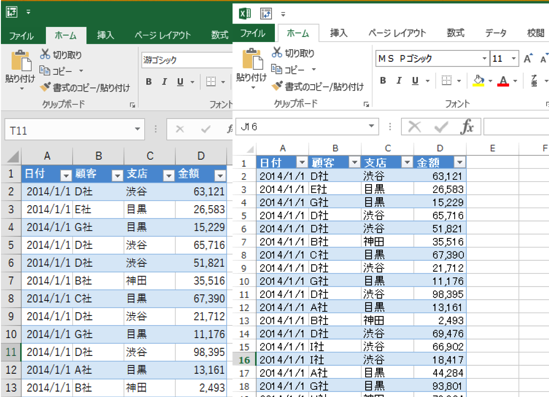
Task: Click Select All corner in left sheet
Action: 13,156
